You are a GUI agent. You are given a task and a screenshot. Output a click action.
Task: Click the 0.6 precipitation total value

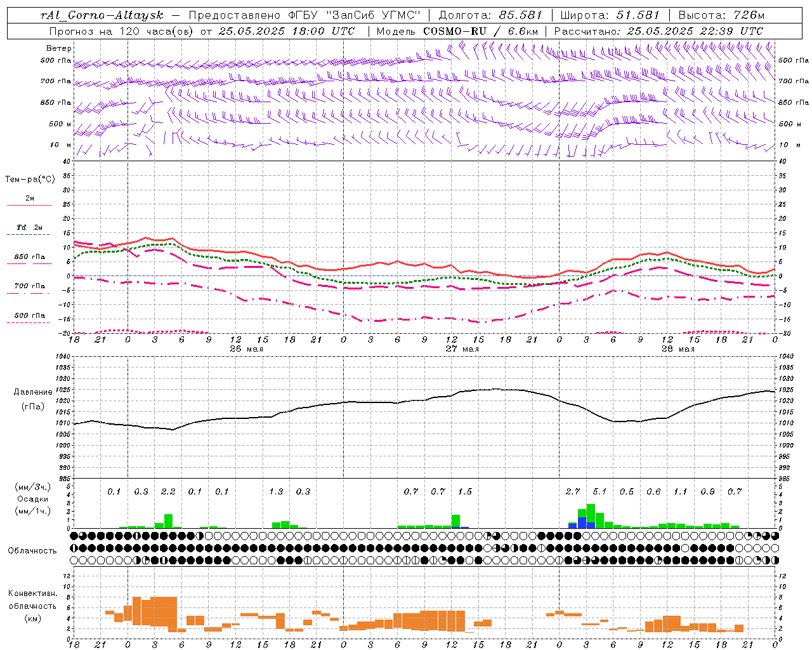pos(653,492)
